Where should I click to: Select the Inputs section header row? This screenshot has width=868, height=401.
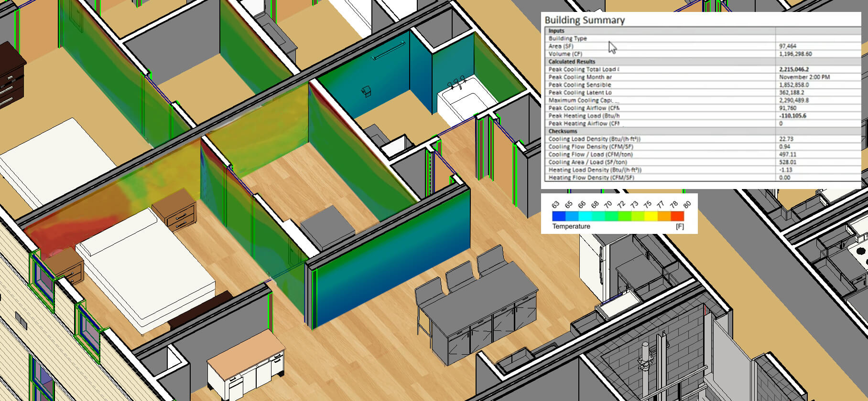pyautogui.click(x=556, y=31)
